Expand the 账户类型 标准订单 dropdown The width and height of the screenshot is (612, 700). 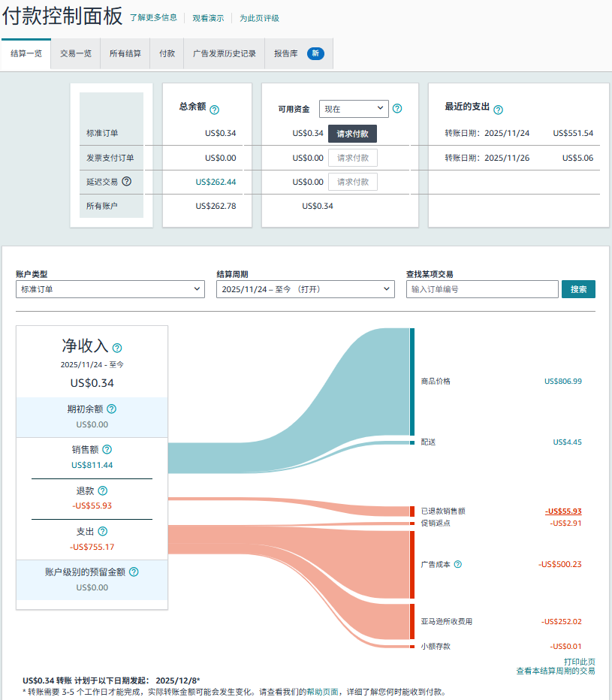tap(110, 289)
